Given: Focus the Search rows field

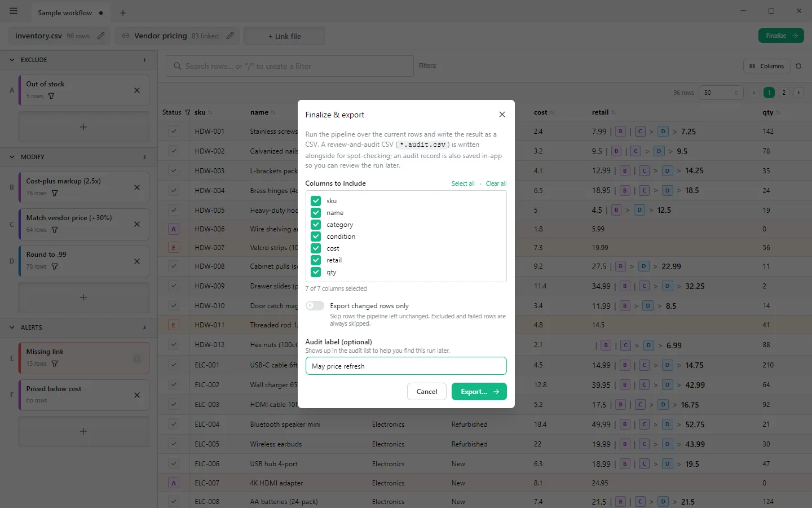Looking at the screenshot, I should pos(290,66).
